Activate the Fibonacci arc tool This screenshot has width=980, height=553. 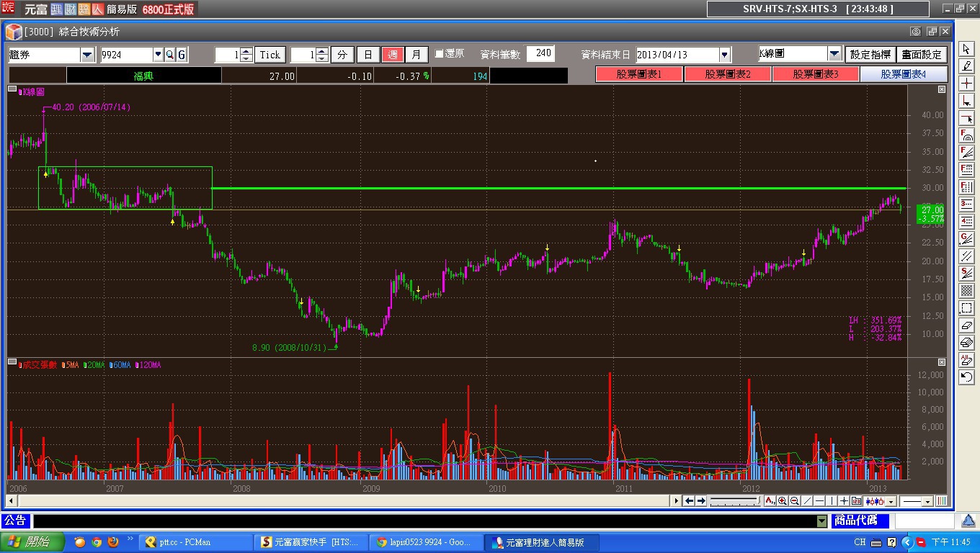(966, 135)
